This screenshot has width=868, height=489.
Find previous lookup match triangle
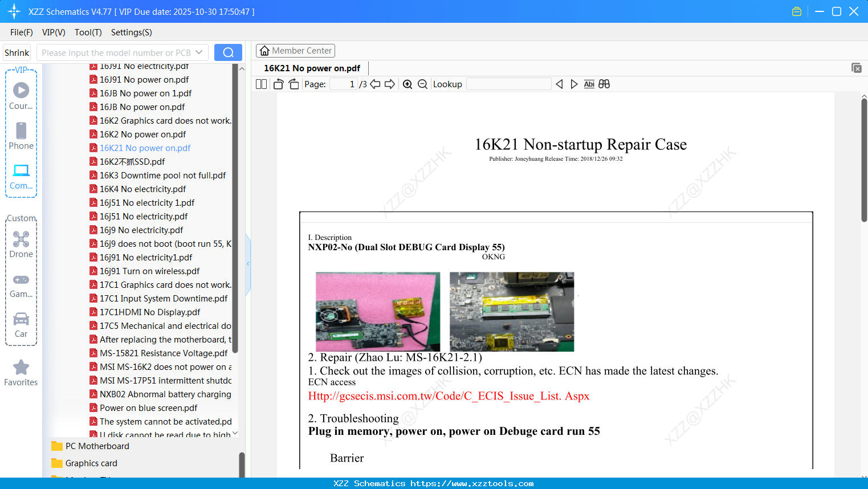[559, 84]
